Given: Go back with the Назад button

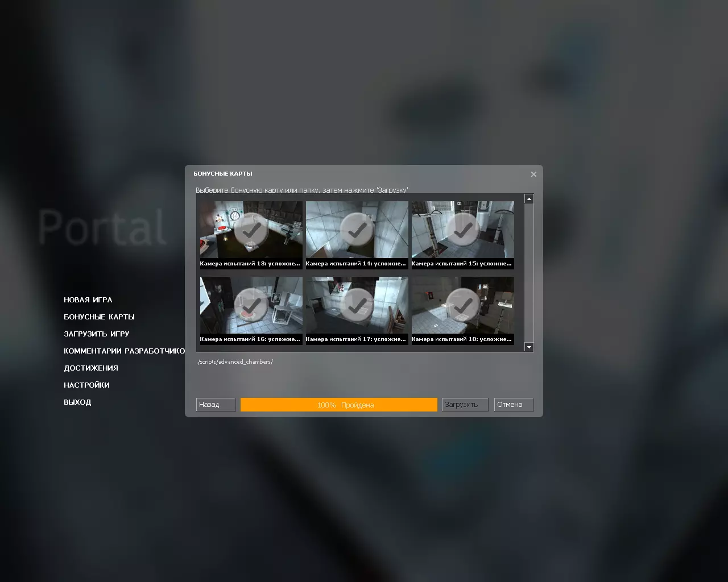Looking at the screenshot, I should [216, 405].
